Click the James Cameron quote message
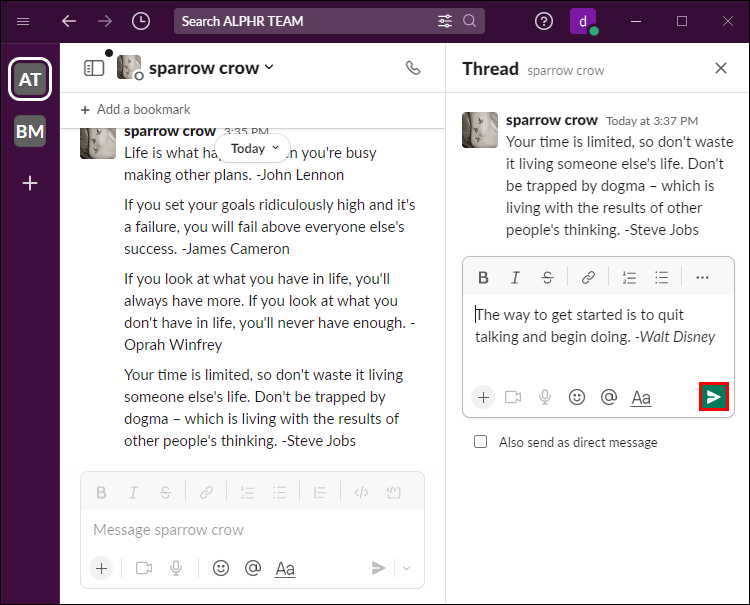Screen dimensions: 750x605 click(x=270, y=227)
